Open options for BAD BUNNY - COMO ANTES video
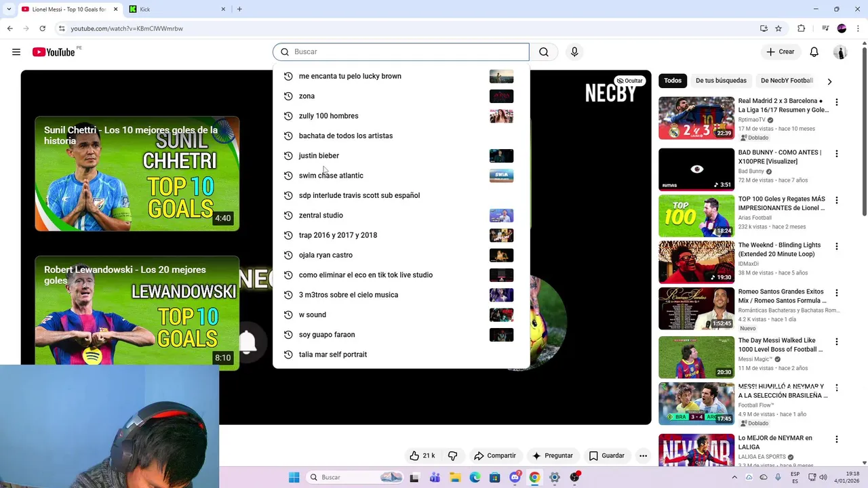 [836, 154]
